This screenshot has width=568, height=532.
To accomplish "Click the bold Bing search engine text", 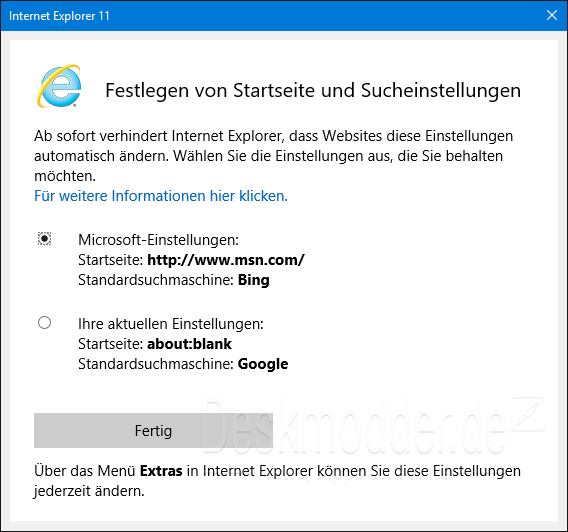I will click(254, 280).
